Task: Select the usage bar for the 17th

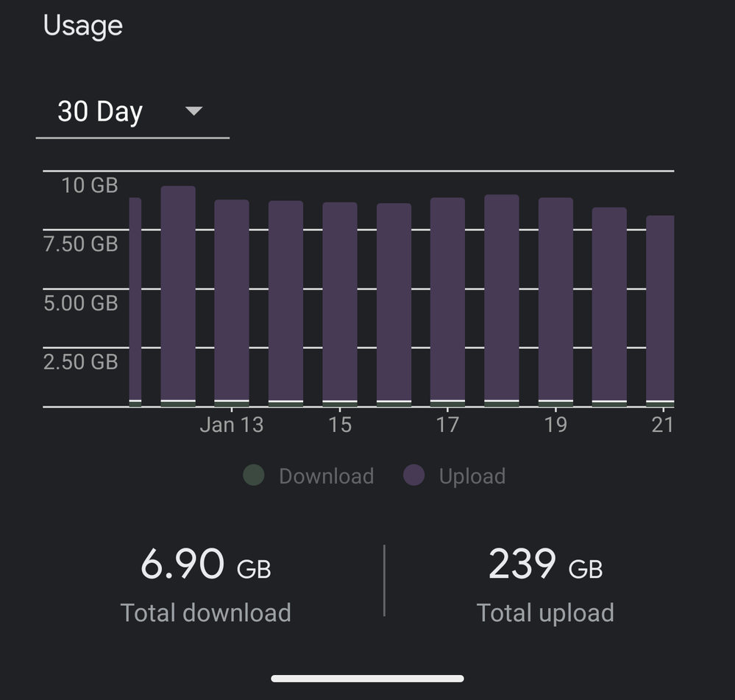Action: point(447,302)
